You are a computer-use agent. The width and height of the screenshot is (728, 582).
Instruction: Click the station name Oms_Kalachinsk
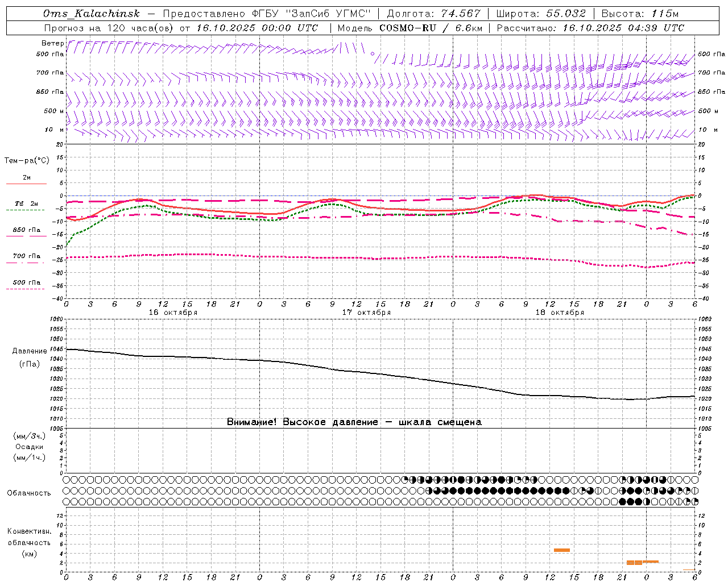[x=92, y=14]
